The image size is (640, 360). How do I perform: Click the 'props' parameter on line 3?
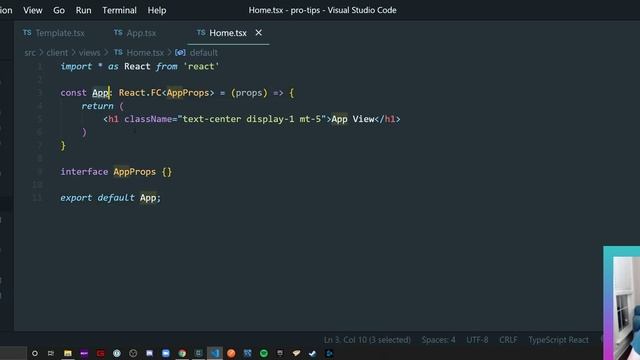pos(249,93)
